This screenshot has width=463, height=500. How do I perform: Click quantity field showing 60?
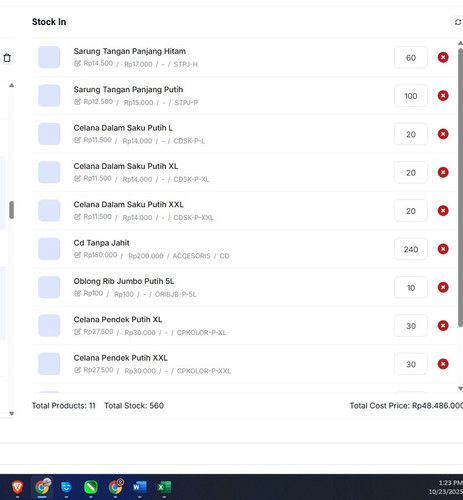click(411, 58)
